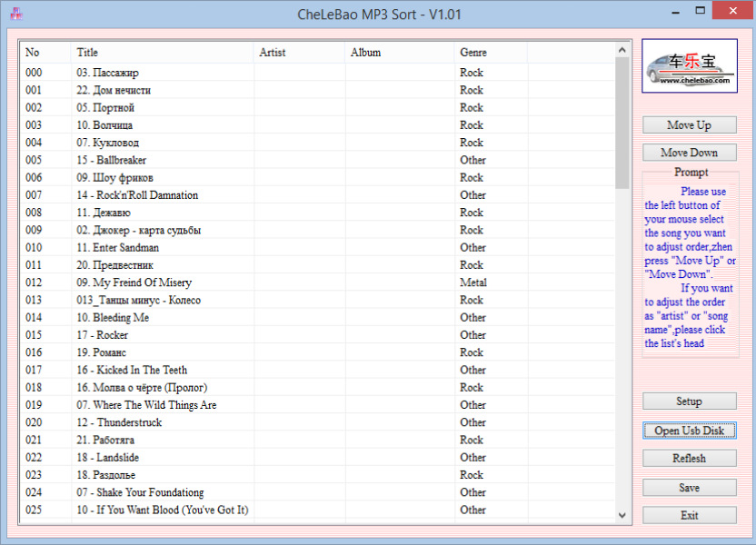Sort the list by the Artist column header
Image resolution: width=756 pixels, height=545 pixels.
300,53
